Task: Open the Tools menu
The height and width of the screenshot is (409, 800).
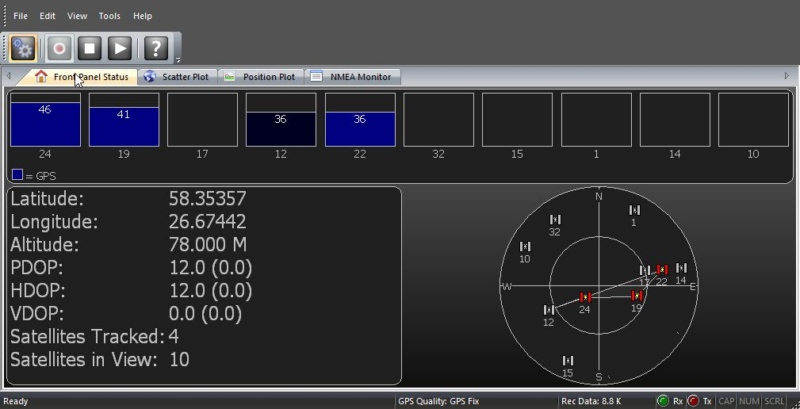Action: (109, 16)
